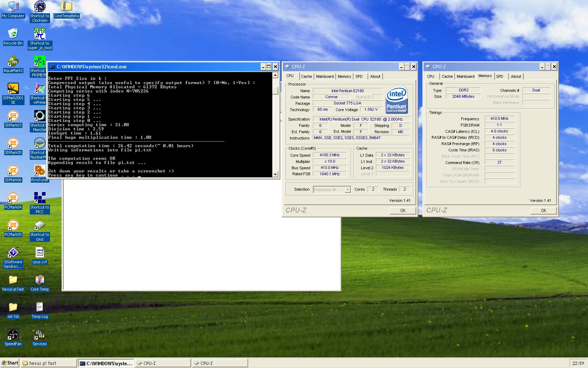Switch to CPU tab in right CPU-Z window
Viewport: 588px width, 368px height.
click(x=430, y=76)
